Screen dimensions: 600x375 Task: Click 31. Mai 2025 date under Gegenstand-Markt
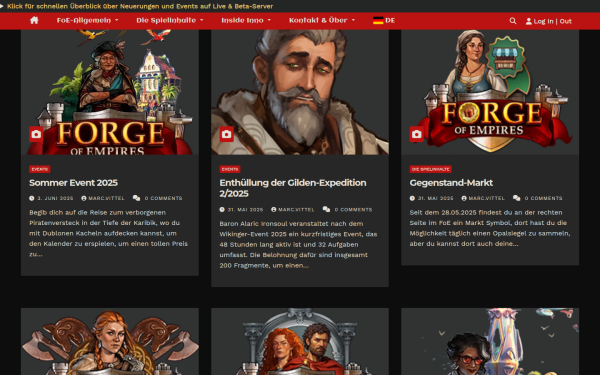coord(435,198)
